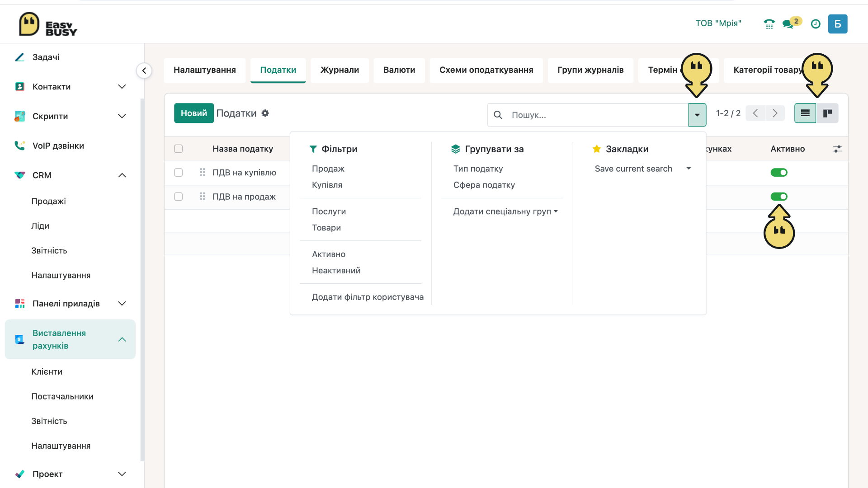Image resolution: width=868 pixels, height=488 pixels.
Task: Switch to the Журнали tab
Action: pyautogui.click(x=340, y=70)
